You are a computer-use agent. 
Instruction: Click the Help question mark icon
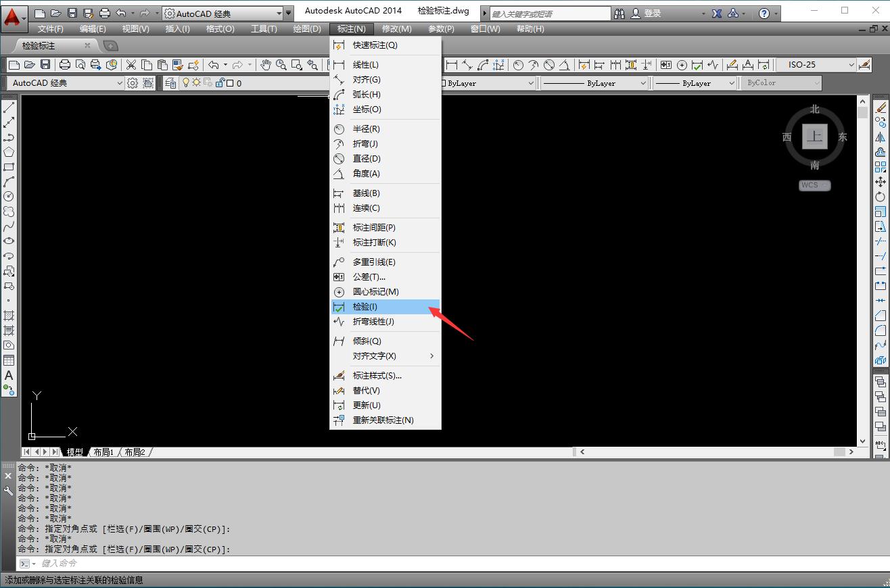[764, 14]
